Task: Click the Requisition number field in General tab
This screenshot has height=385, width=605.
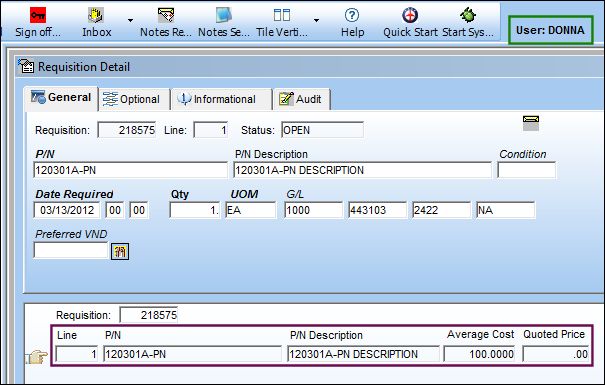Action: pyautogui.click(x=127, y=130)
